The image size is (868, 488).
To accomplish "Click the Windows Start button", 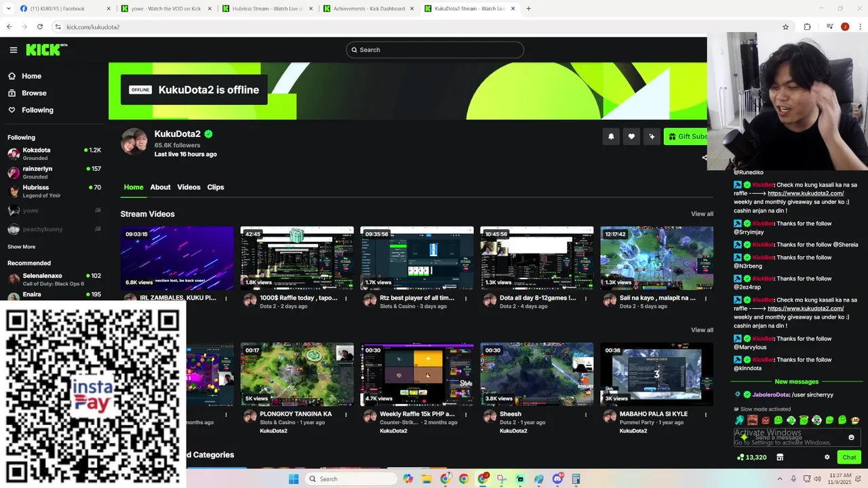I will coord(294,479).
